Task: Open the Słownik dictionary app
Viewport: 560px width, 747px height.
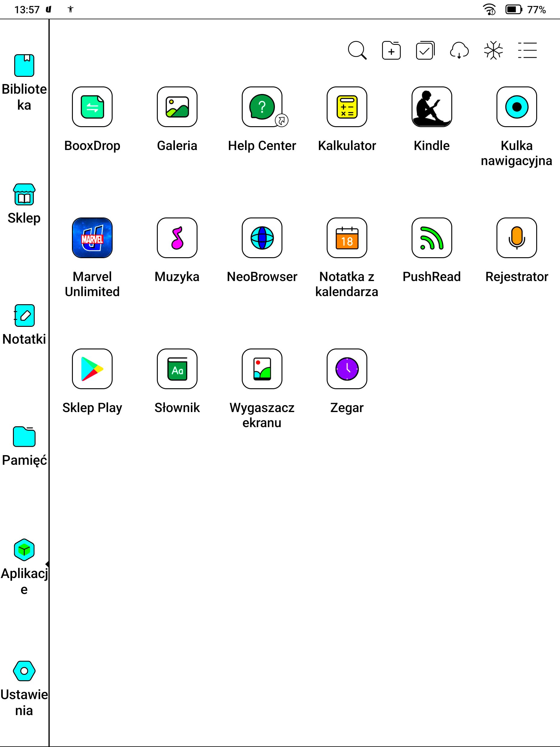Action: (177, 369)
